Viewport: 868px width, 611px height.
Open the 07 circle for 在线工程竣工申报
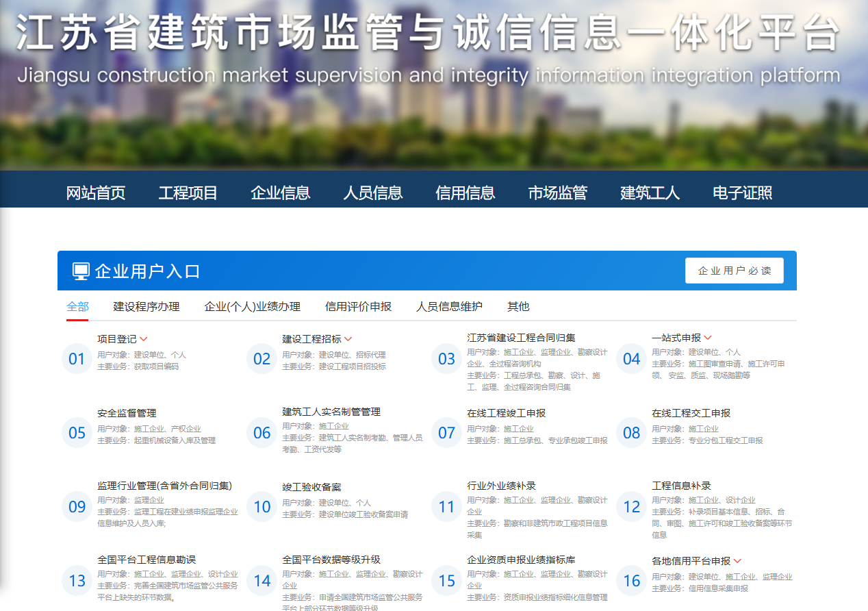click(x=446, y=433)
